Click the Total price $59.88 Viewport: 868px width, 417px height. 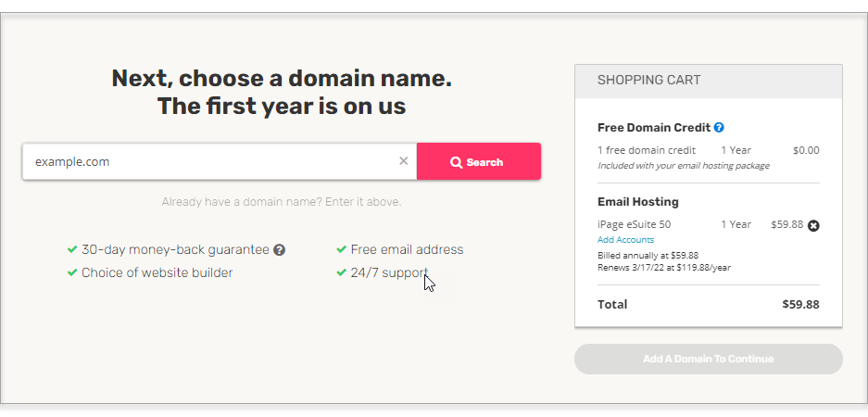point(800,305)
